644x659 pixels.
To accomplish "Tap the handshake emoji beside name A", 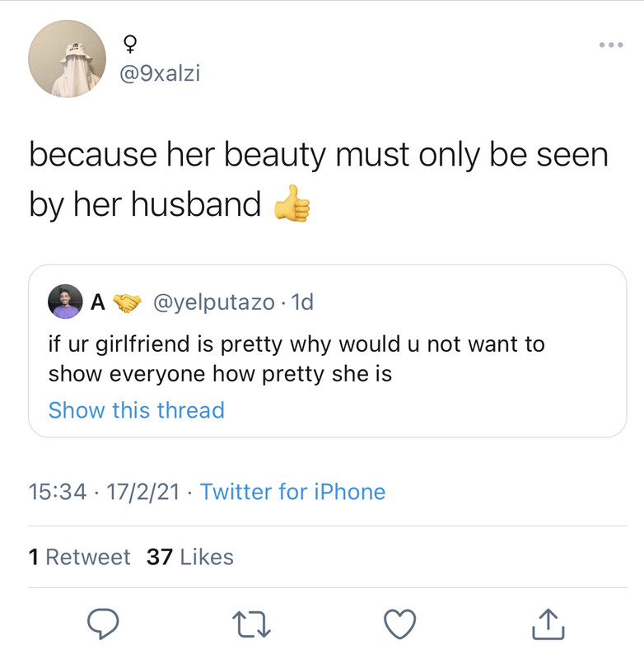I will (126, 302).
